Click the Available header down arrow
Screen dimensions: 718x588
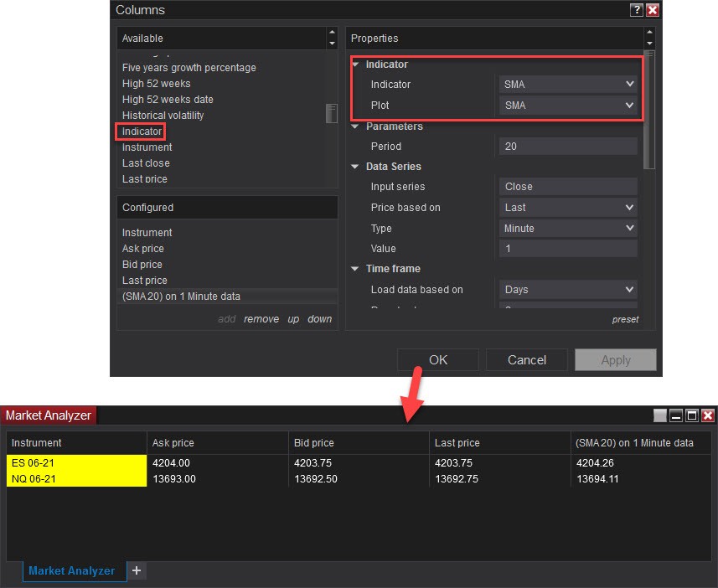point(332,44)
